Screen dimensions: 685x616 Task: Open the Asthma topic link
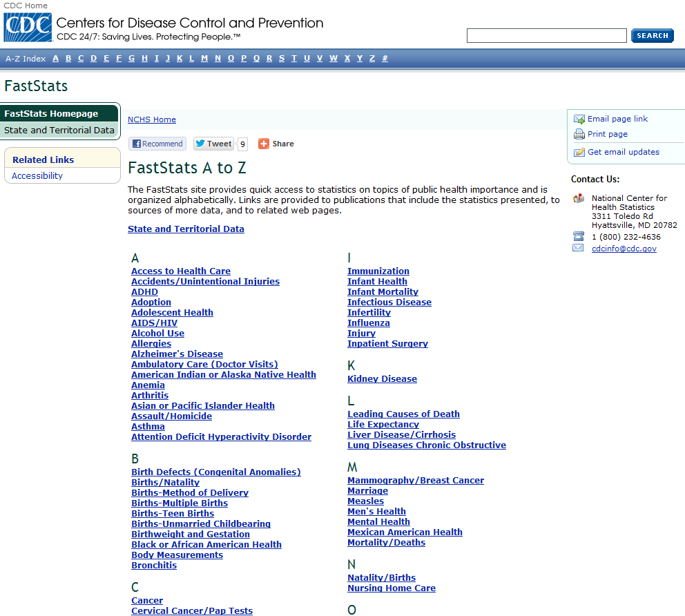(x=148, y=427)
